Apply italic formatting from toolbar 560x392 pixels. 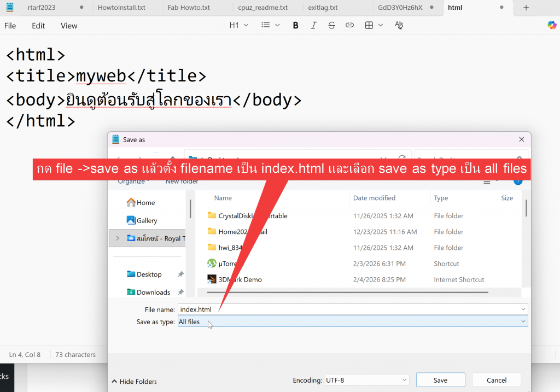point(313,25)
